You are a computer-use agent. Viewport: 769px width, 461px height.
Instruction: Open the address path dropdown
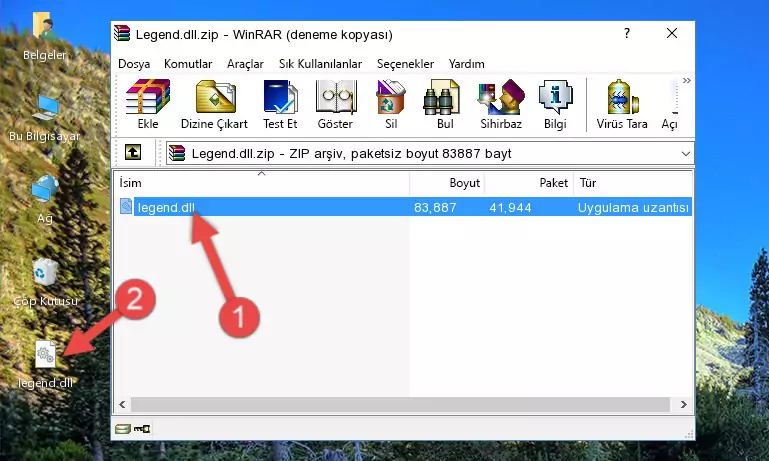click(x=686, y=154)
